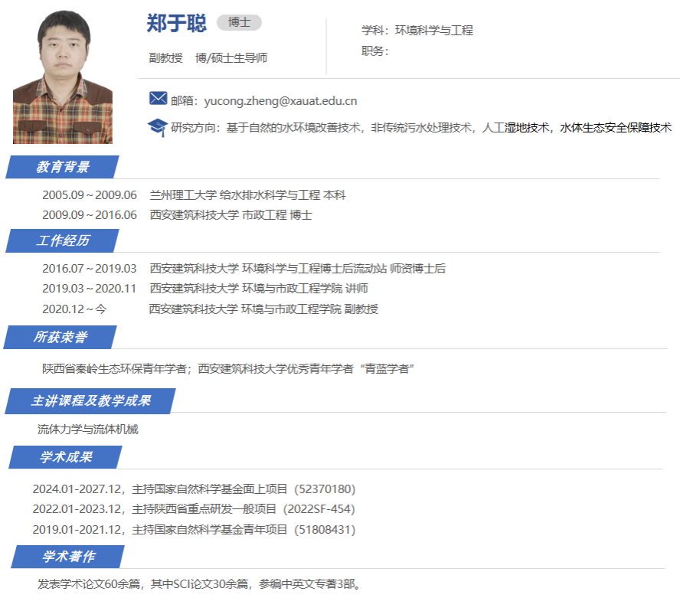Click the name heading 郑于聪

coord(176,24)
